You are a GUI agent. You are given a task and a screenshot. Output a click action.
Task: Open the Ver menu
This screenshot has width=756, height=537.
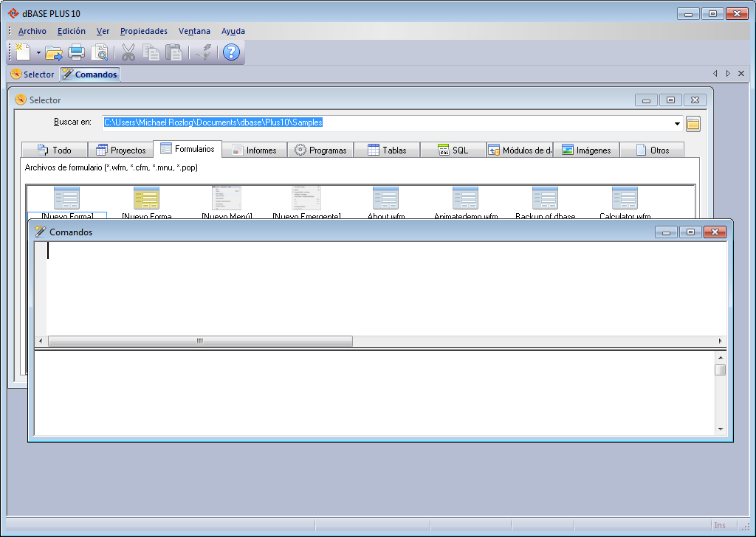point(103,31)
